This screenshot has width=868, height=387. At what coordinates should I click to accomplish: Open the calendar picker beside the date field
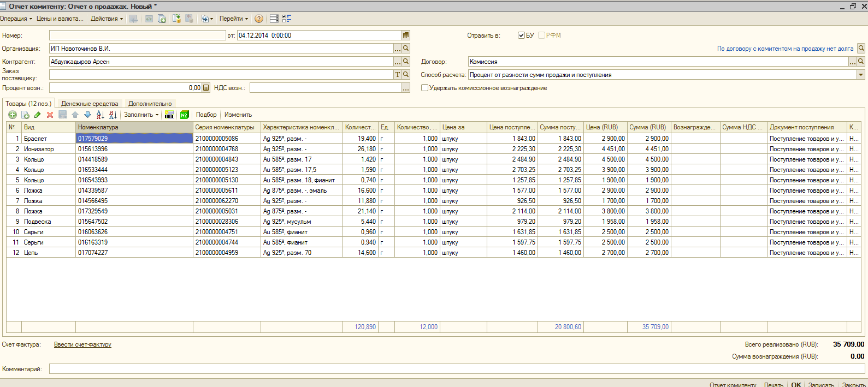[x=406, y=35]
